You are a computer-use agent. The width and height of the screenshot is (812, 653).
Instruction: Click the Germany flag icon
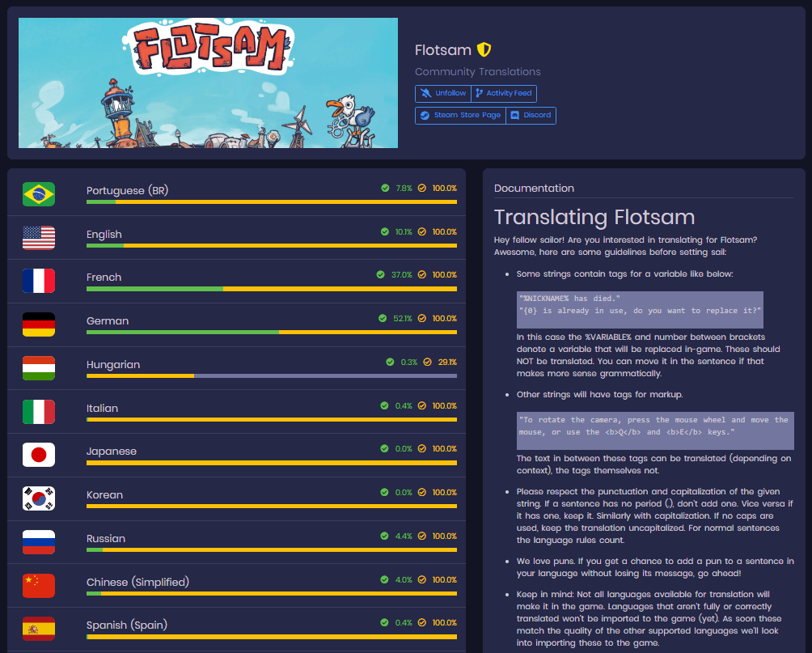coord(39,324)
